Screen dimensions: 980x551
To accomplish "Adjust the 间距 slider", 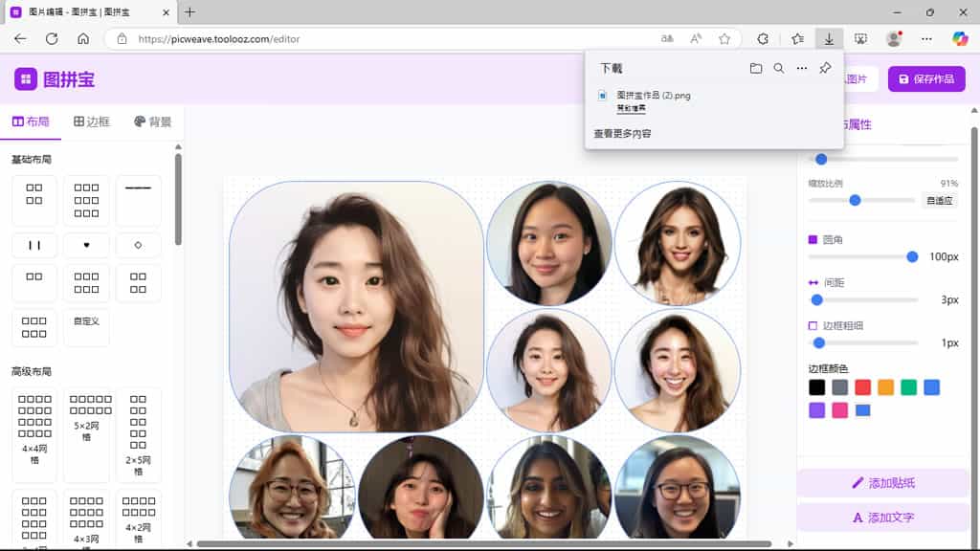I will (863, 299).
